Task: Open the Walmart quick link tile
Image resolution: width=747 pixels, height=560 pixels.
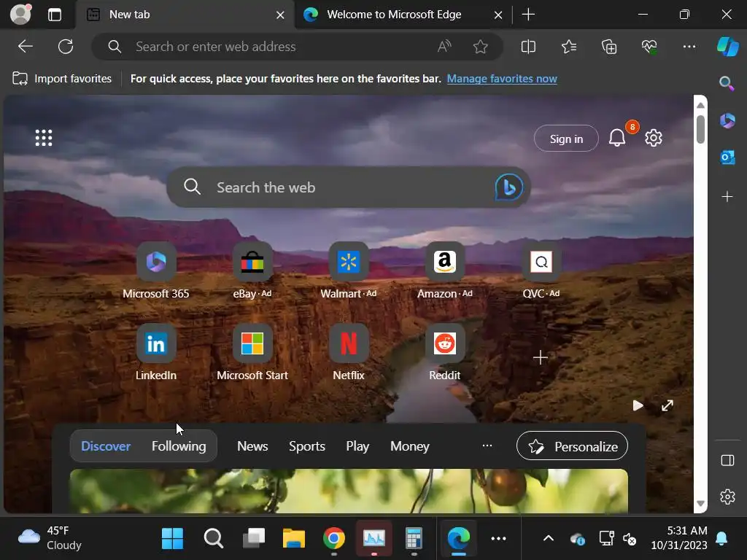Action: [x=349, y=271]
